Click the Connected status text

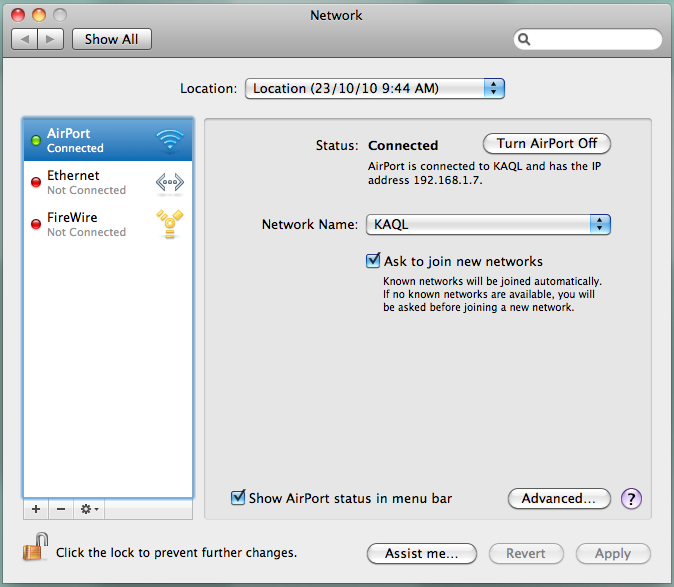[x=403, y=146]
